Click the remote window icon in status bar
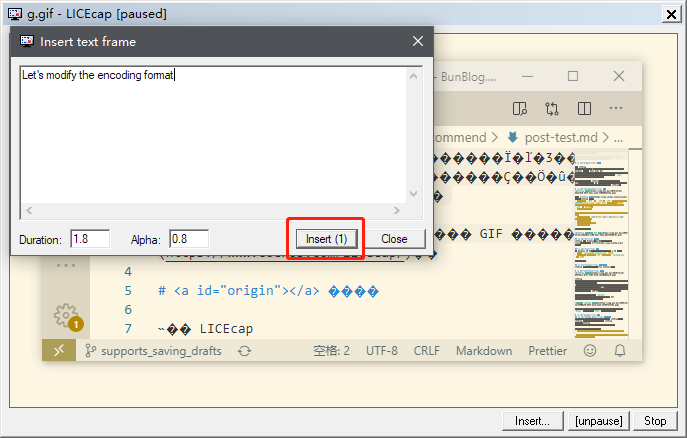Image resolution: width=687 pixels, height=438 pixels. [x=59, y=351]
